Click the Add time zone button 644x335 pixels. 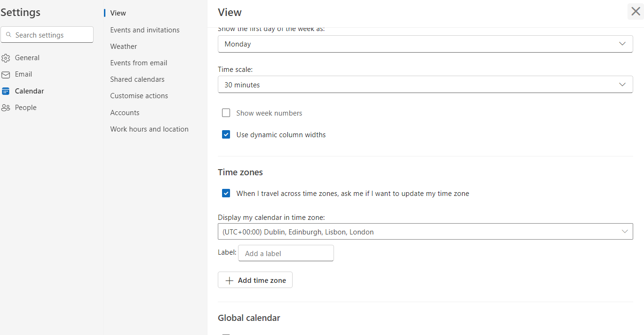(255, 280)
